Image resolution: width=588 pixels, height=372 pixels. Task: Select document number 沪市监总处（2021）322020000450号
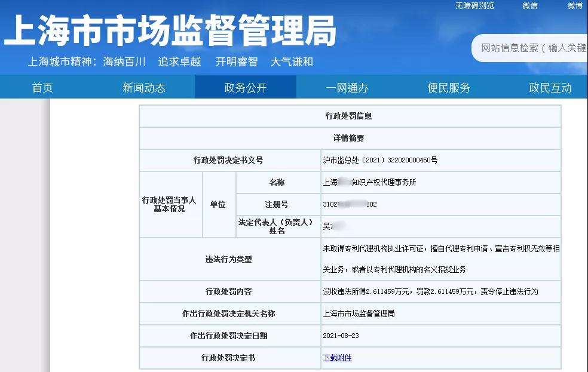pos(380,161)
